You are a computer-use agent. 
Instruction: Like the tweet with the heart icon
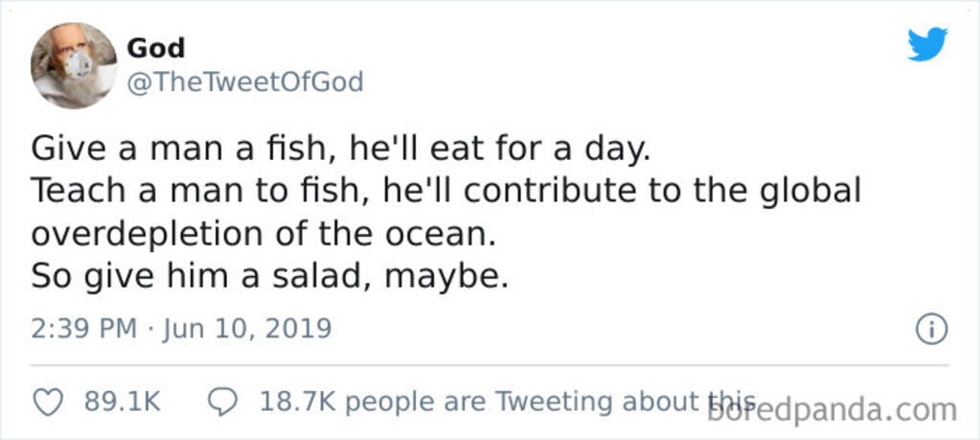pos(48,403)
